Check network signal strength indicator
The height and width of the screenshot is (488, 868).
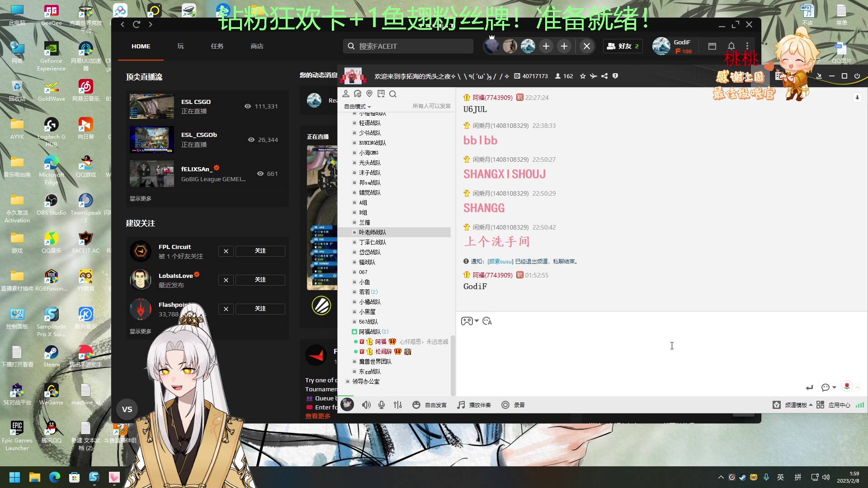859,405
